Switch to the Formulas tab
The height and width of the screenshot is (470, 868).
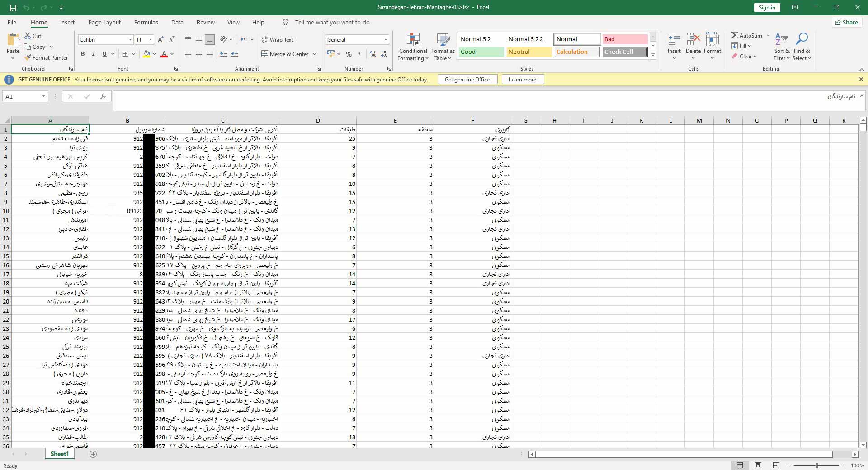click(x=146, y=23)
